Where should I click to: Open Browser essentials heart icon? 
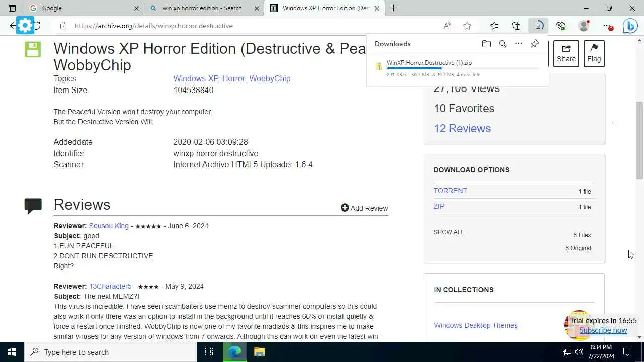pyautogui.click(x=560, y=26)
